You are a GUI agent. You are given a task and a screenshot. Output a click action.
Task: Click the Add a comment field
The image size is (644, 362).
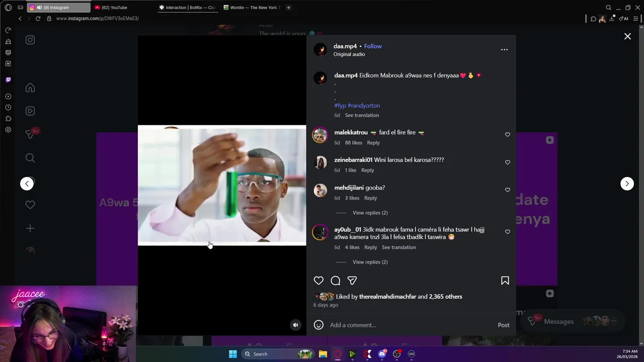point(410,325)
